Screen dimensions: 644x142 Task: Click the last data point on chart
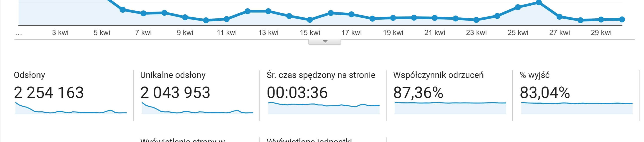(622, 19)
